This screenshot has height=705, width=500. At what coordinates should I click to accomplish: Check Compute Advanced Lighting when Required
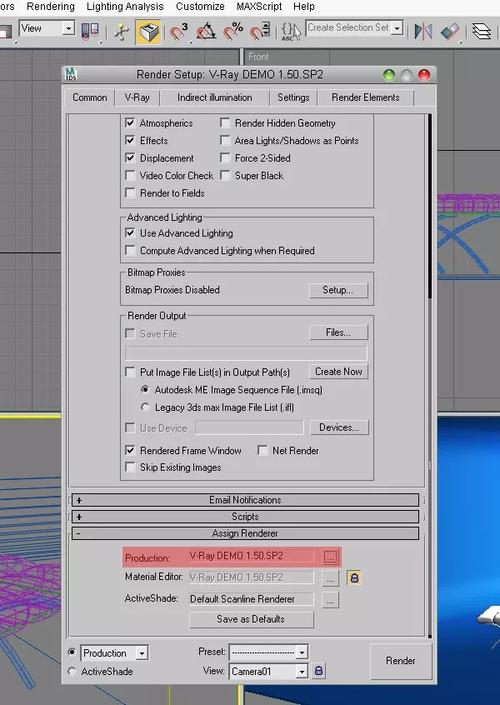(x=130, y=250)
